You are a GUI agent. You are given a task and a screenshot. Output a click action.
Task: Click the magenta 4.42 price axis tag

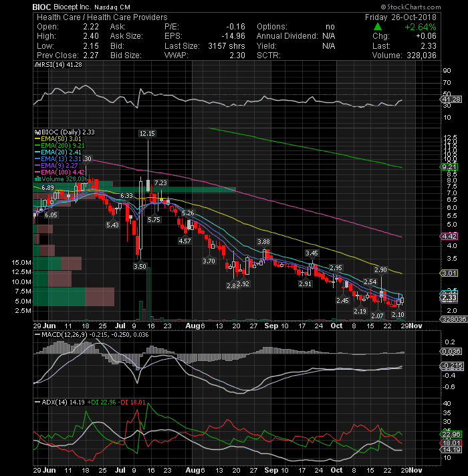point(449,236)
